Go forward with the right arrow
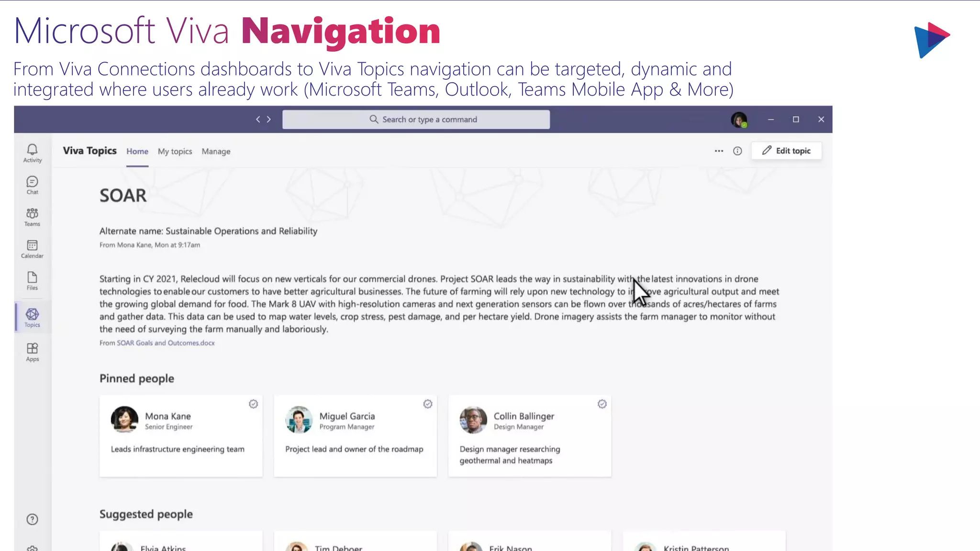The image size is (980, 551). point(269,120)
